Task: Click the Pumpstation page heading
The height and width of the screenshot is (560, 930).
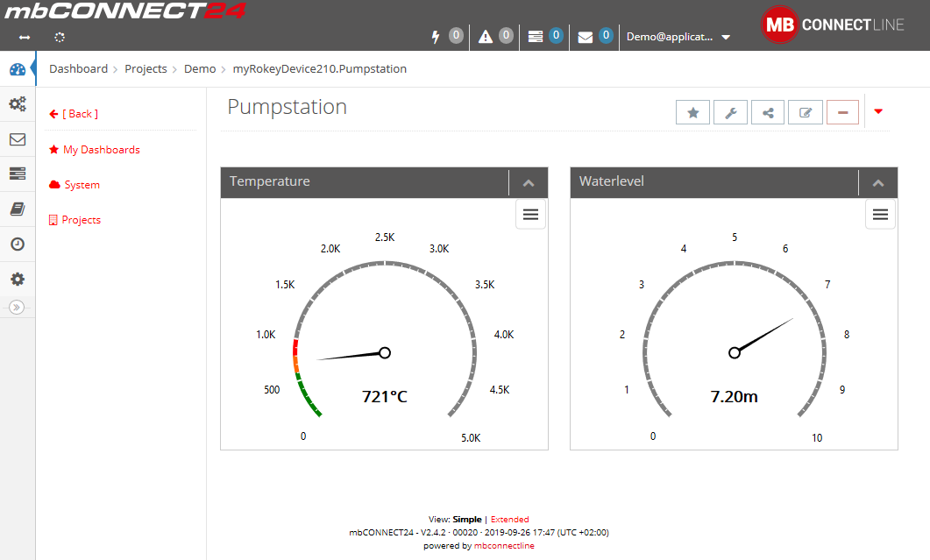Action: tap(288, 107)
